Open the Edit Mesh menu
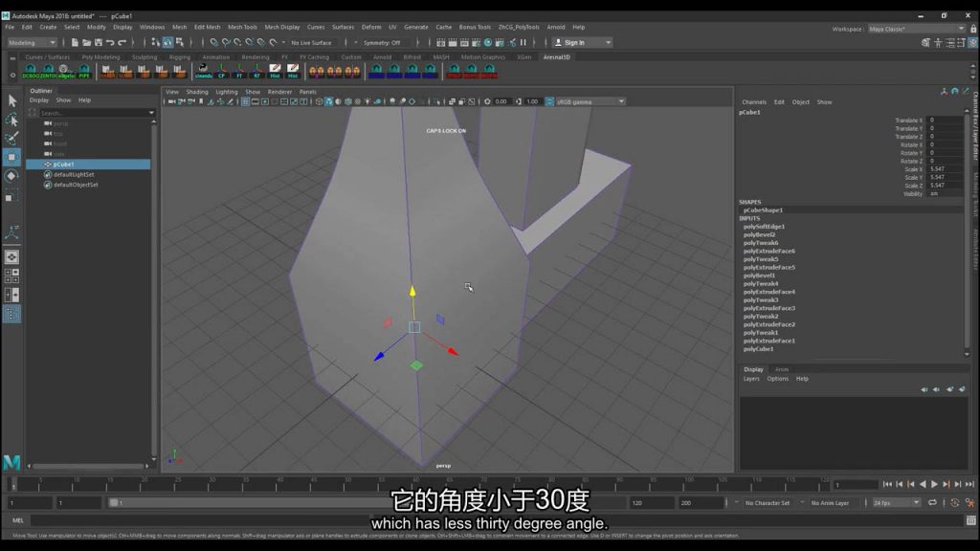 (x=207, y=27)
